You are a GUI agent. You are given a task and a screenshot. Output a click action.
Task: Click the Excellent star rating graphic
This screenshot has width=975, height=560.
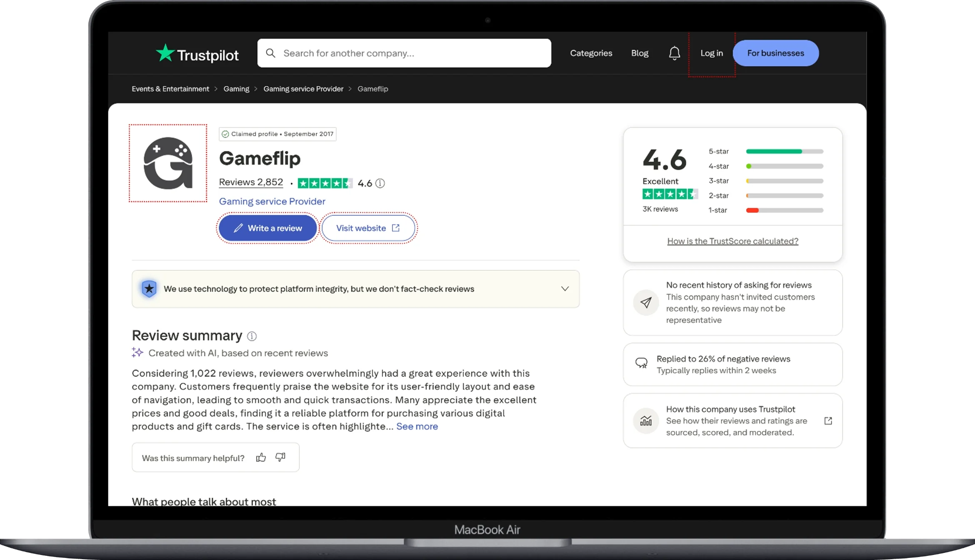click(670, 194)
